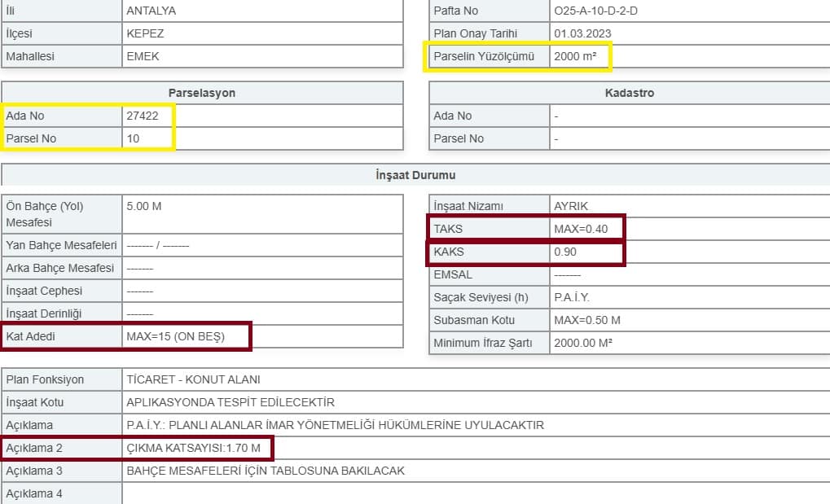Screen dimensions: 830x504
Task: Click the Saçak Seviyesi value P.A.İ.Y.
Action: point(571,297)
